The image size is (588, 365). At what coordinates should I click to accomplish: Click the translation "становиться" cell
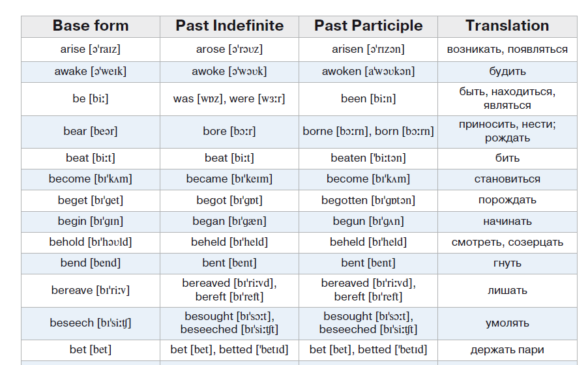pos(507,179)
